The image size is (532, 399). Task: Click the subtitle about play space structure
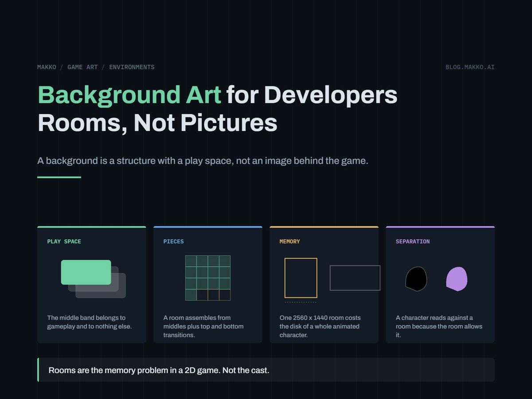click(203, 160)
